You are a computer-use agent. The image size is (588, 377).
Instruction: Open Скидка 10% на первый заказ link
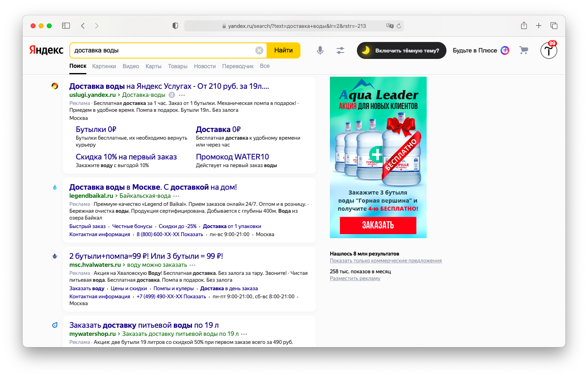(126, 157)
